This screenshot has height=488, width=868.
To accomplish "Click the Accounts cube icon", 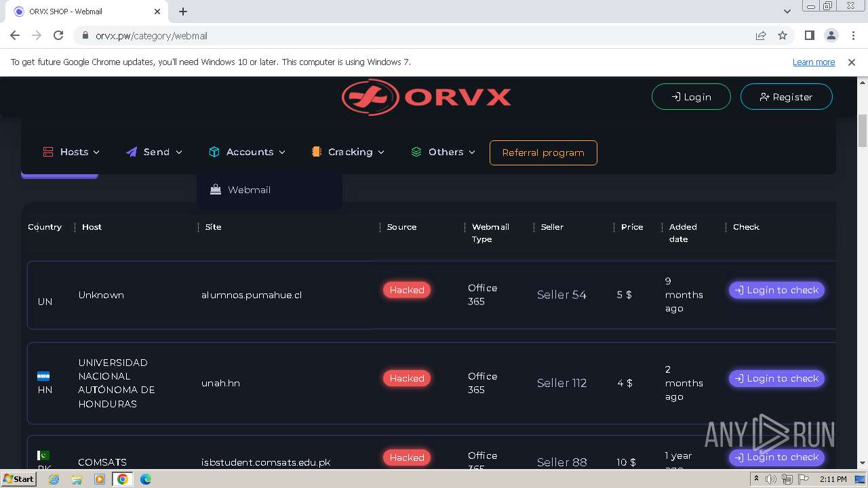I will (x=214, y=152).
